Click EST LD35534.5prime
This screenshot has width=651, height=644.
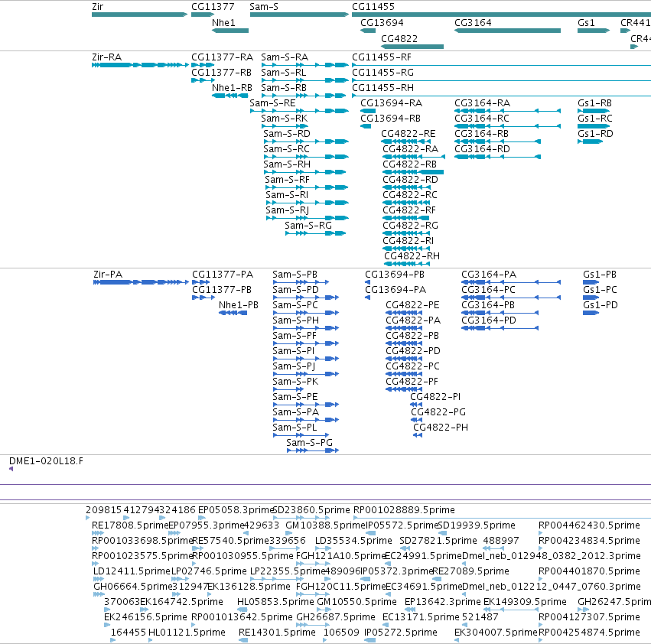coord(322,548)
